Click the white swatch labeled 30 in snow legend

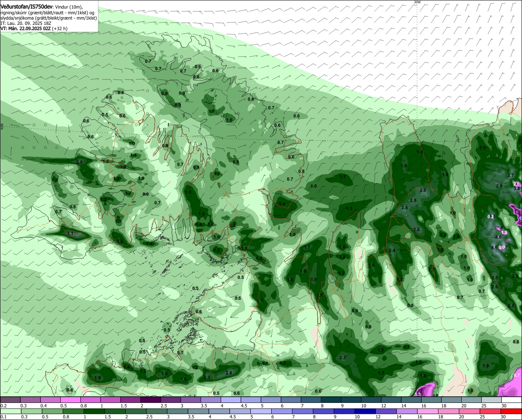tap(512, 400)
